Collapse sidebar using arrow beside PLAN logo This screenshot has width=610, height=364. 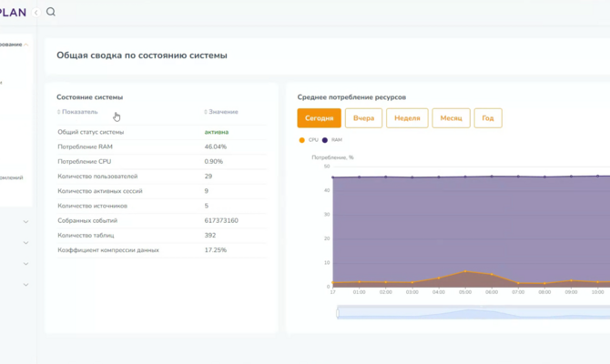pos(36,12)
